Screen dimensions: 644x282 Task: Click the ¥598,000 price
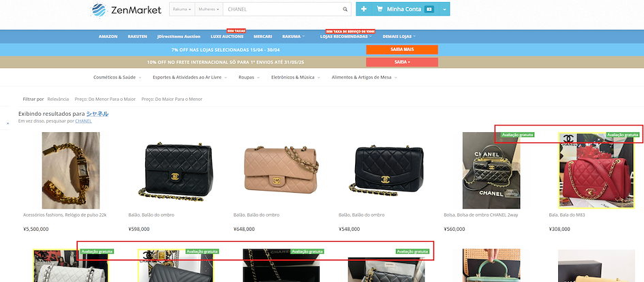(x=139, y=230)
